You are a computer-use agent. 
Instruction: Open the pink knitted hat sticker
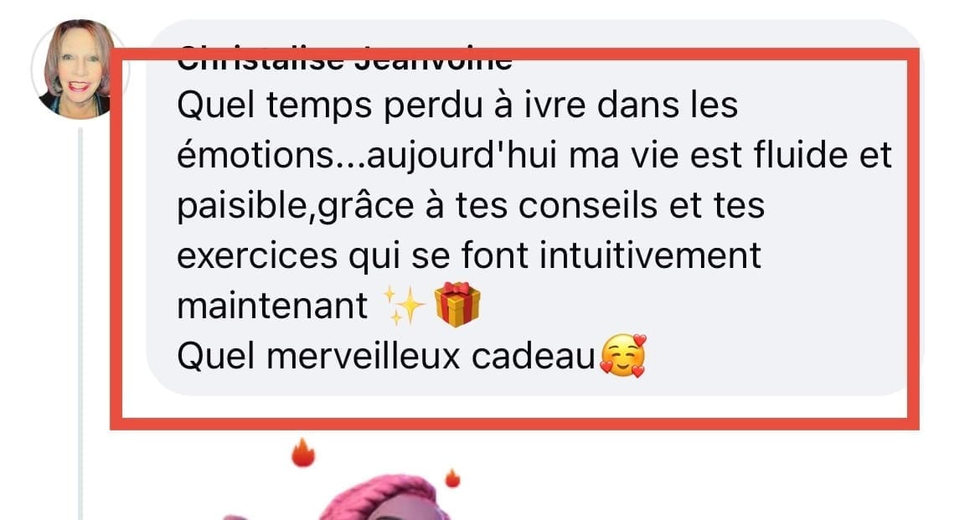[x=381, y=498]
